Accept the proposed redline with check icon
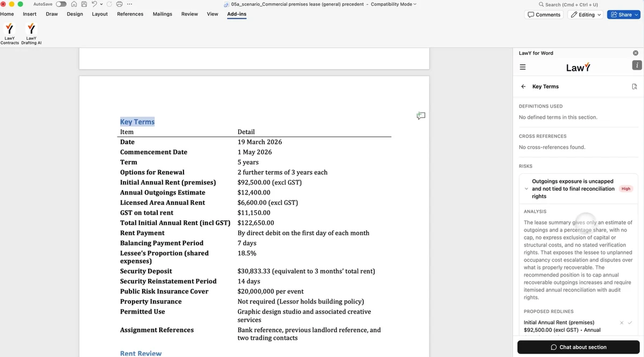 coord(630,323)
